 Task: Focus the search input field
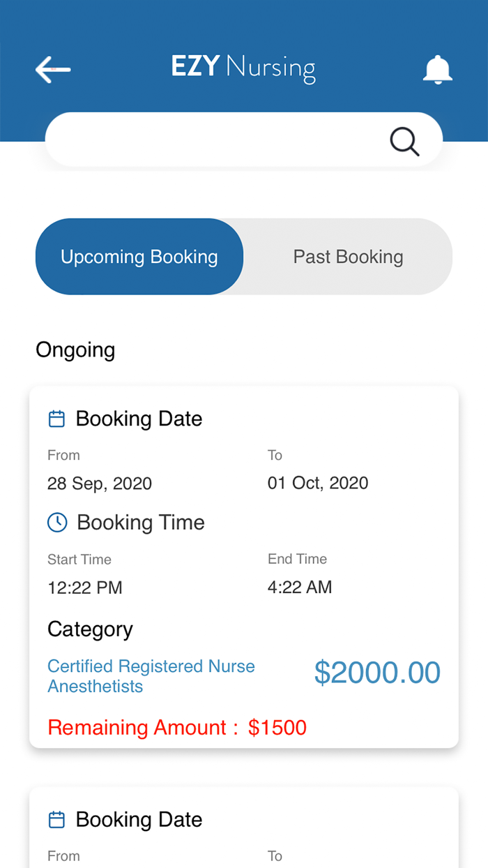216,140
